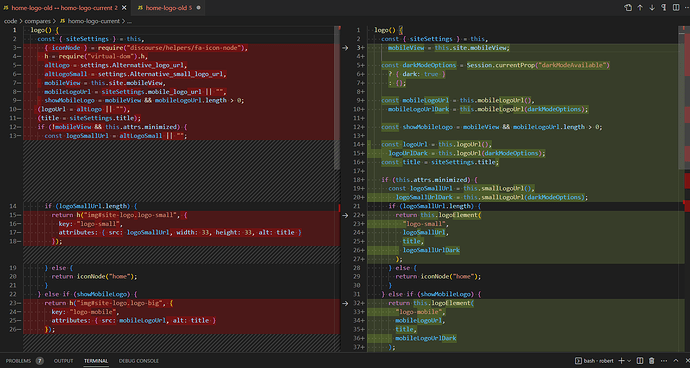This screenshot has width=690, height=368.
Task: Click the homo-logo-current breadcrumb file
Action: click(x=93, y=21)
